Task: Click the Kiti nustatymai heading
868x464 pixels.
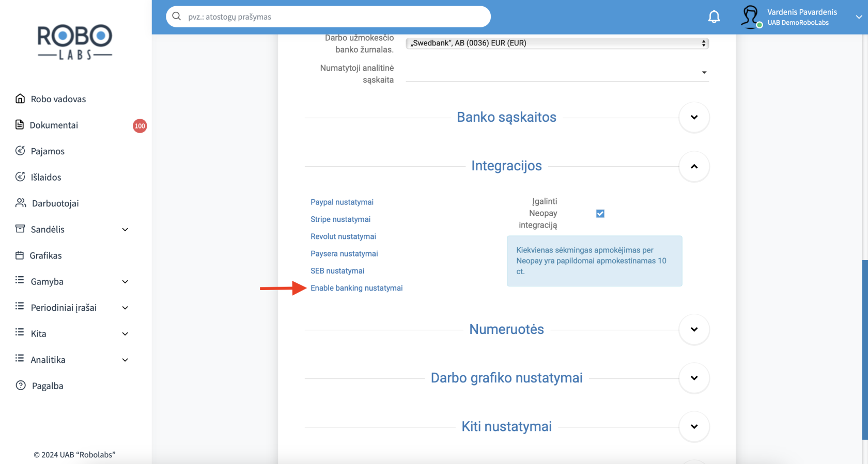Action: click(506, 426)
